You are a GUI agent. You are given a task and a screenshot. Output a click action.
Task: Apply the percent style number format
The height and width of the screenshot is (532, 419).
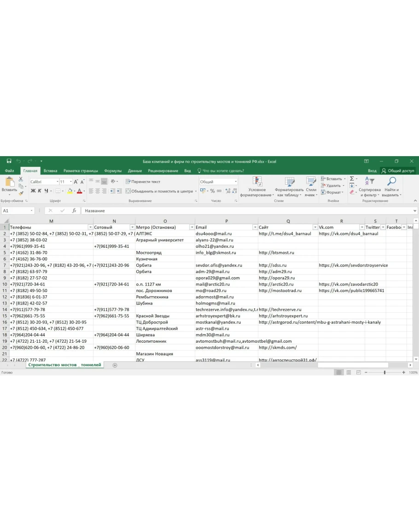coord(212,191)
